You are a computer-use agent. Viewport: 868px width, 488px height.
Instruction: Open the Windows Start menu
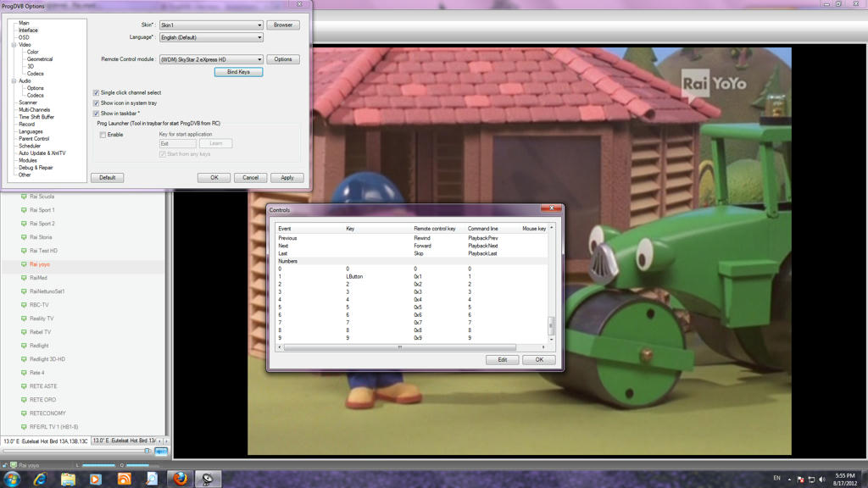(12, 479)
